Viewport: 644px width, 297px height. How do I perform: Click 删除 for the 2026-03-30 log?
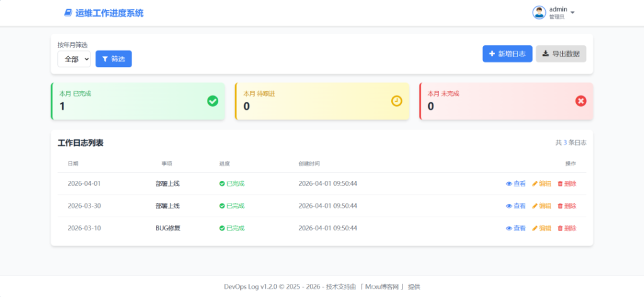coord(567,206)
